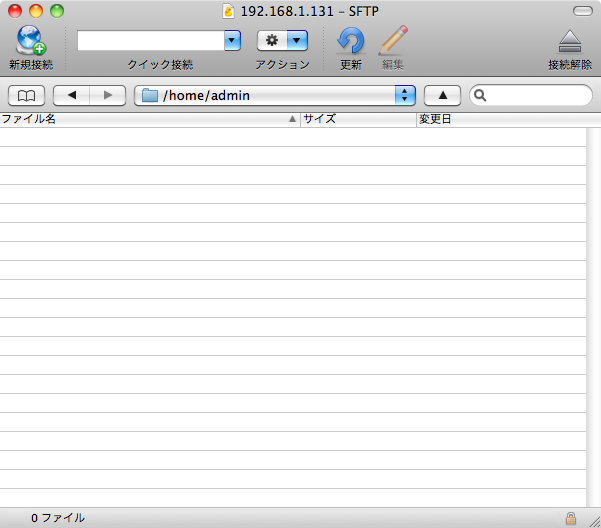Open the /home/admin path dropdown
Viewport: 601px width, 528px height.
click(405, 95)
